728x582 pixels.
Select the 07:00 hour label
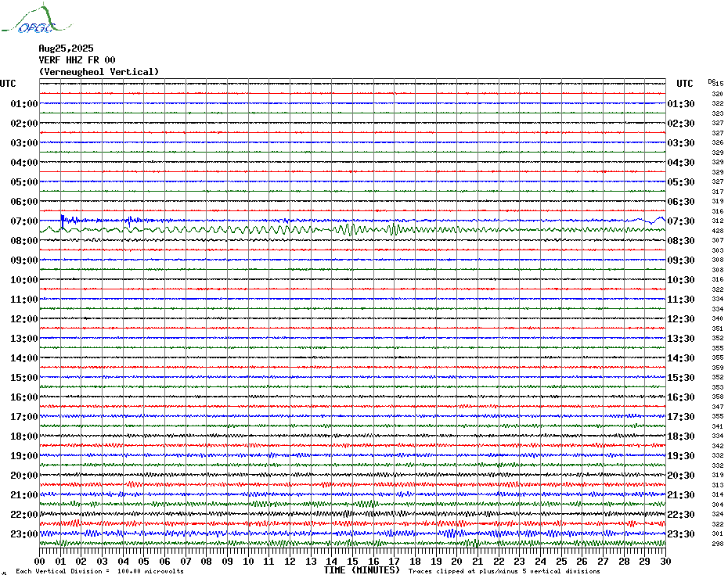click(24, 221)
